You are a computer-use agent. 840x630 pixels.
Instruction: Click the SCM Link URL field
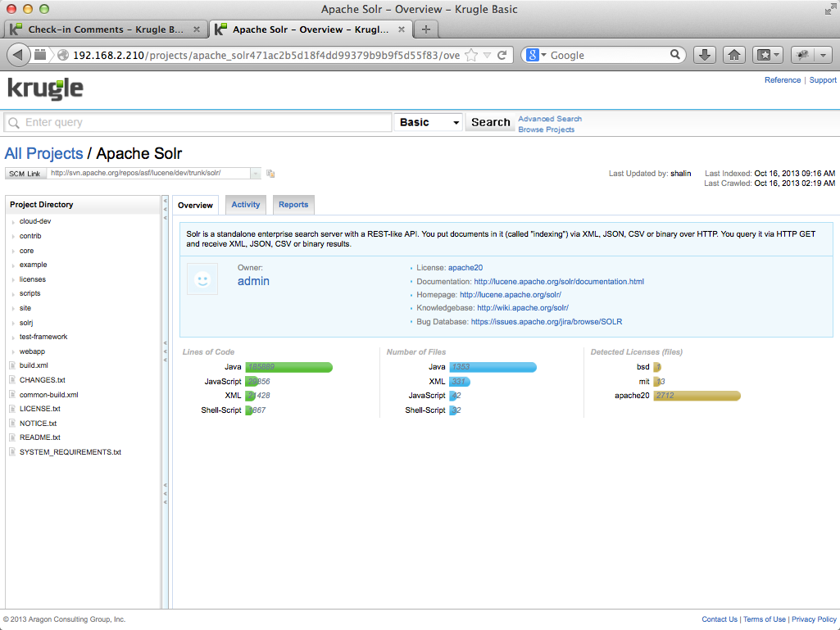tap(148, 174)
